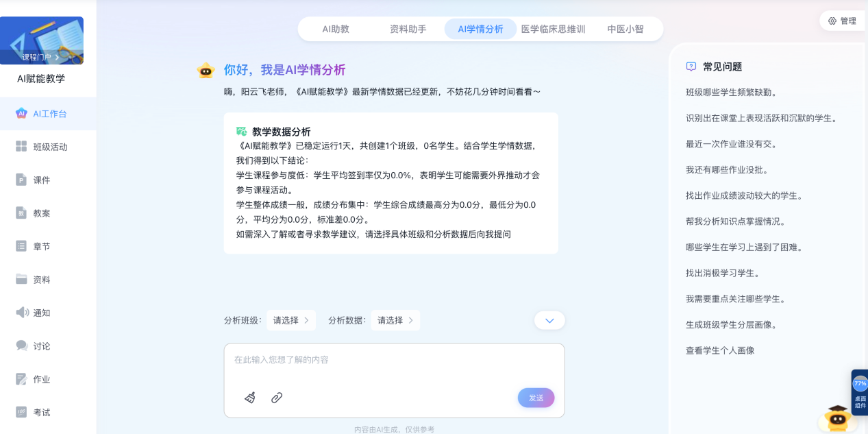
Task: Click the 课程门户 link on course thumbnail
Action: 40,58
